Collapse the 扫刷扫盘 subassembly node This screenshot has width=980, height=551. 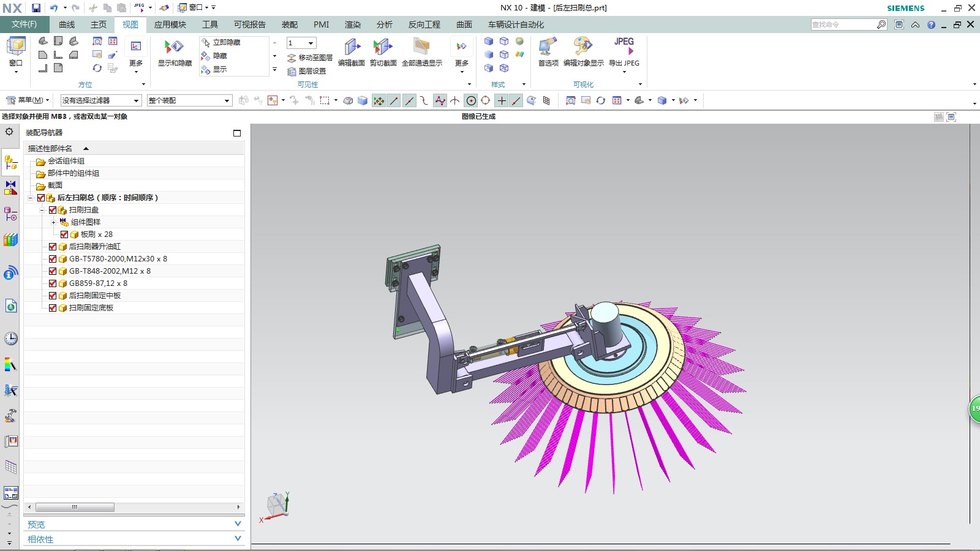pyautogui.click(x=42, y=210)
